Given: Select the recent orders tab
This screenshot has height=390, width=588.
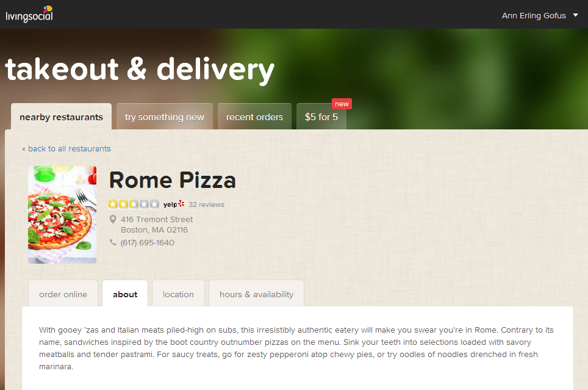Looking at the screenshot, I should [254, 117].
